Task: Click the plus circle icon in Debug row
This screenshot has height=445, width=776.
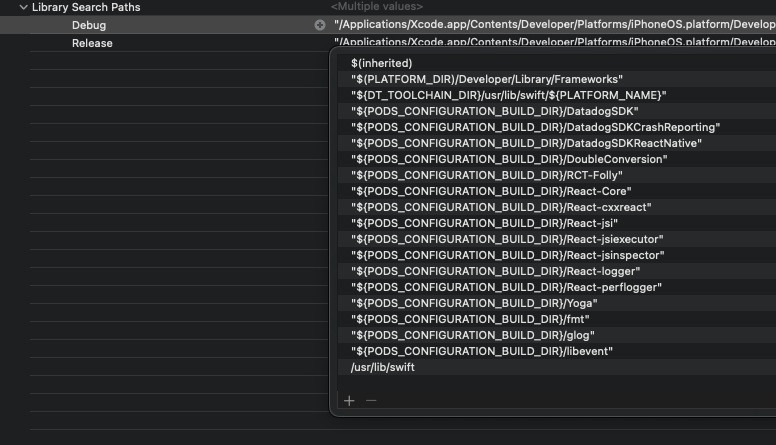Action: click(320, 25)
